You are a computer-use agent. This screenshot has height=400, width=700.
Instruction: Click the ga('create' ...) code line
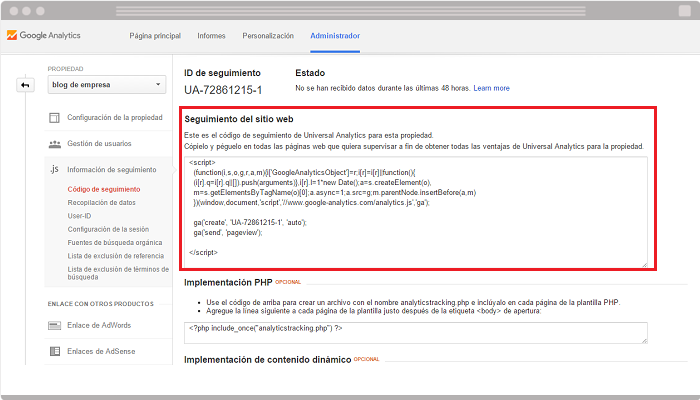pyautogui.click(x=250, y=222)
